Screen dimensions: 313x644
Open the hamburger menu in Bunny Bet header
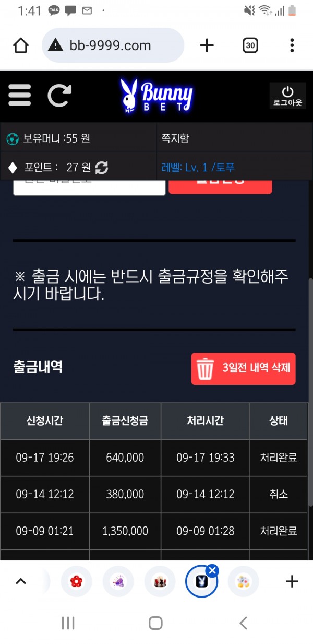click(x=20, y=96)
